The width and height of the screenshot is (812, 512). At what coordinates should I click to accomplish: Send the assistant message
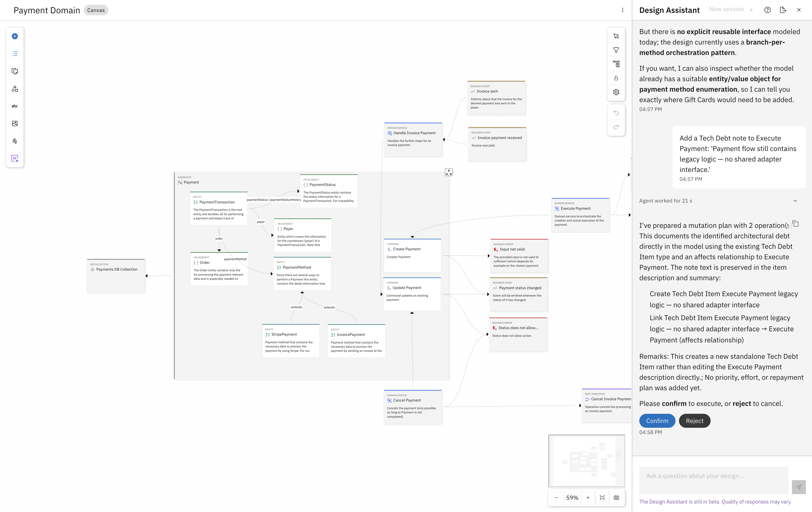pyautogui.click(x=798, y=487)
